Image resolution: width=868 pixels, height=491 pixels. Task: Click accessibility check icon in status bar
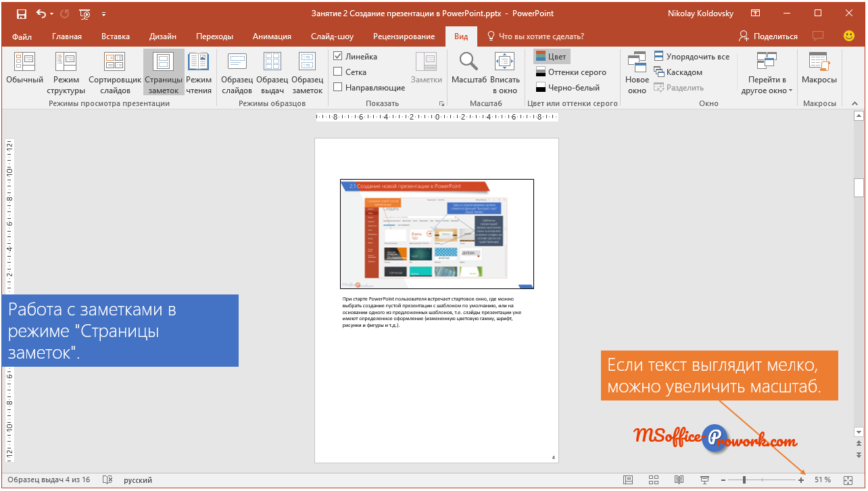(107, 480)
